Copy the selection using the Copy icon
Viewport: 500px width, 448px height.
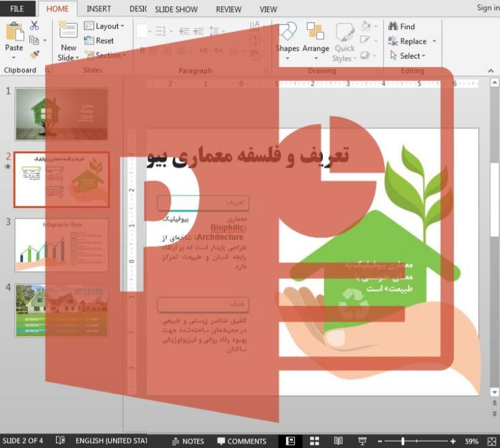(34, 40)
